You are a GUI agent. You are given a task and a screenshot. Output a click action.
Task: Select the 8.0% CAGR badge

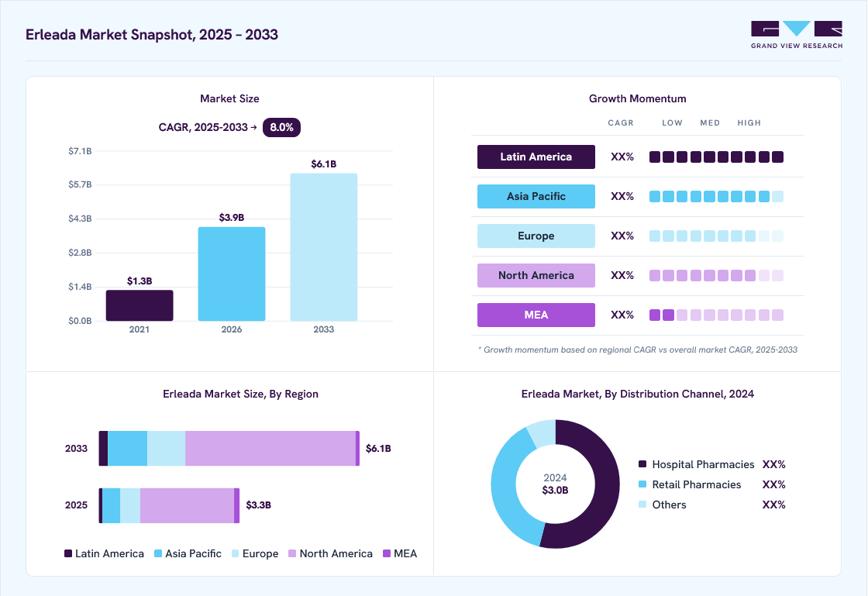click(281, 127)
